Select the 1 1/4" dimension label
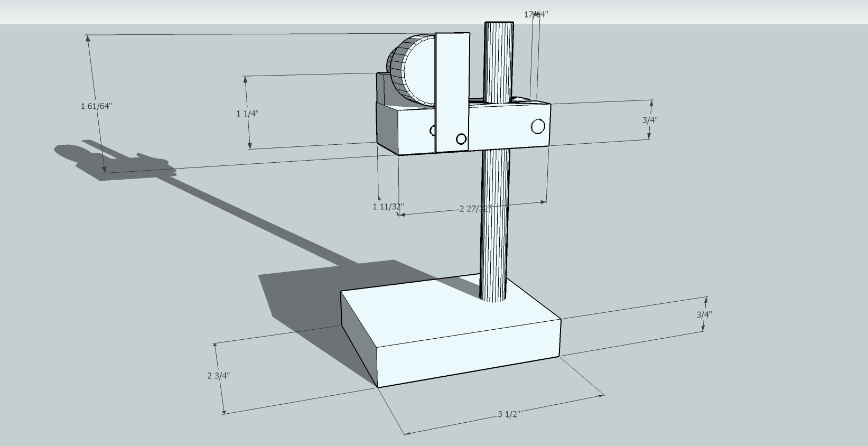Viewport: 868px width, 446px height. click(x=247, y=114)
